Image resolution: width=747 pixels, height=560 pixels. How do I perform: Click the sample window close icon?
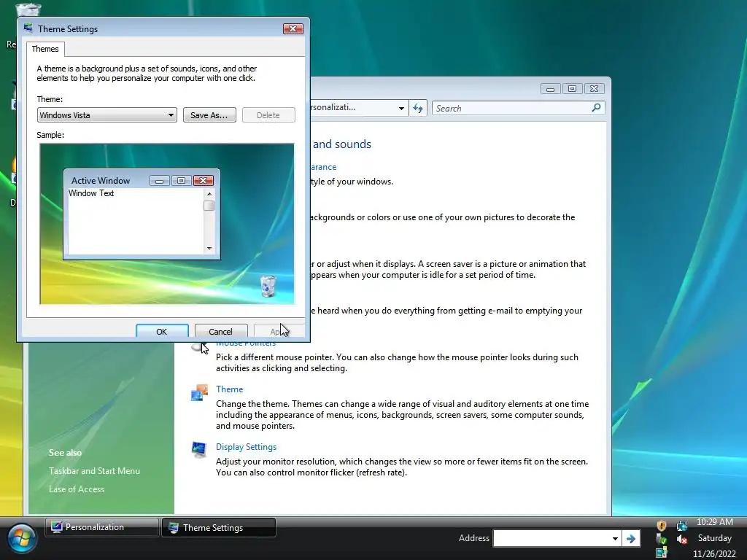[203, 181]
